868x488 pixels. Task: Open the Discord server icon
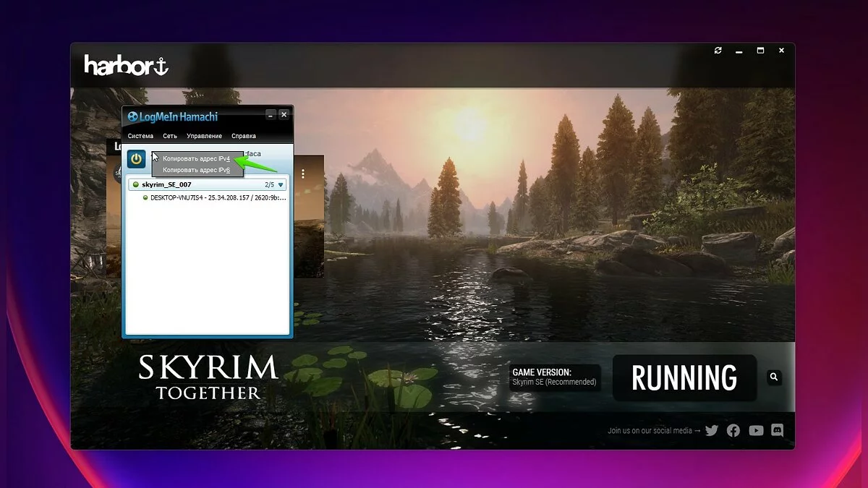point(778,431)
